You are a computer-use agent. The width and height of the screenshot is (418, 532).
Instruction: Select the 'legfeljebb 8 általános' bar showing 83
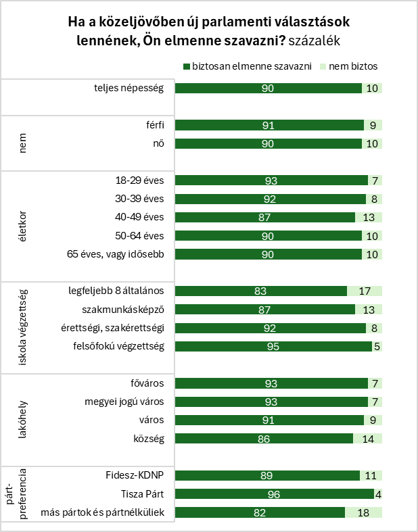tap(261, 291)
